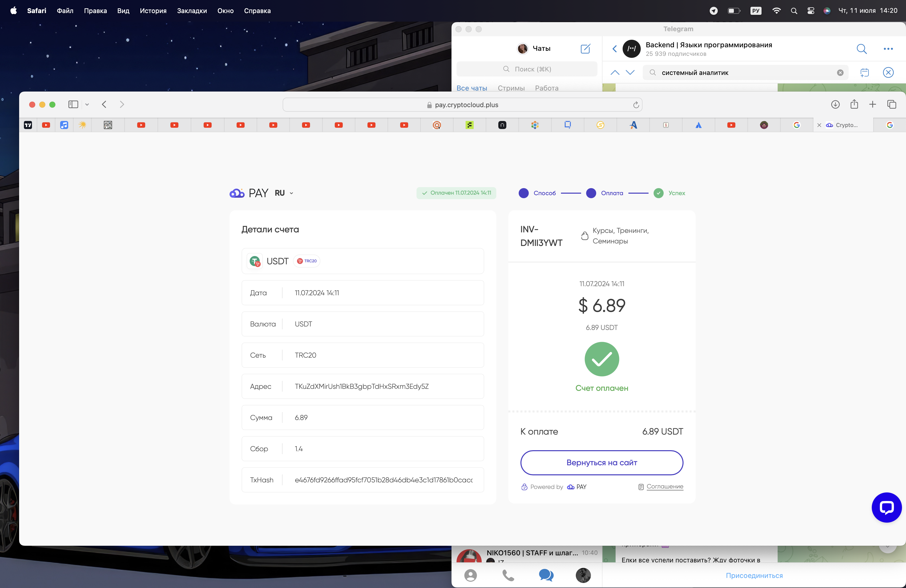Image resolution: width=906 pixels, height=588 pixels.
Task: Click the Сумма value 6.89
Action: click(x=301, y=417)
